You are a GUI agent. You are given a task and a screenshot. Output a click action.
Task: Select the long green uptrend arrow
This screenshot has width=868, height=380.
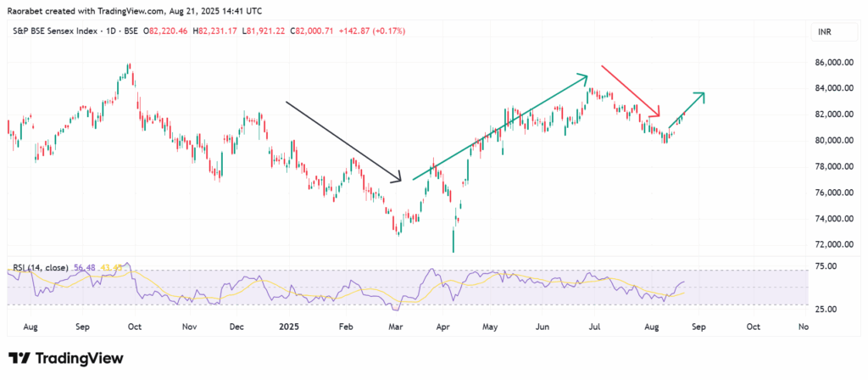pos(500,127)
